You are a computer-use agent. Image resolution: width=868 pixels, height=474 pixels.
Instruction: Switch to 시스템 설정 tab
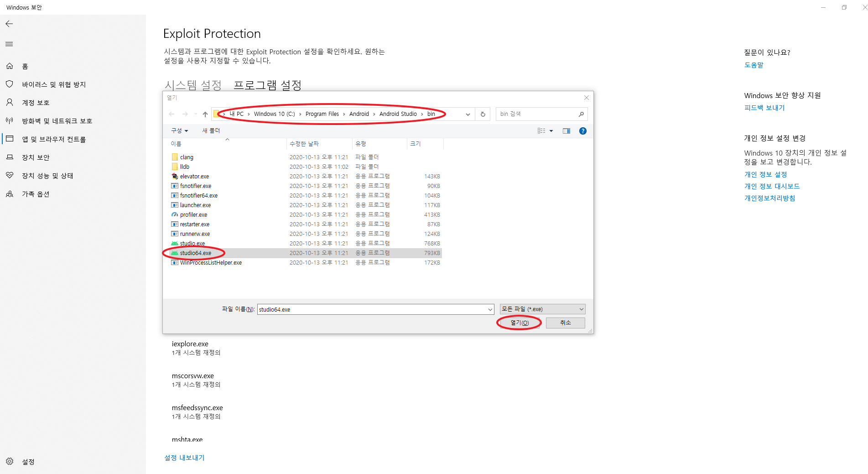[x=193, y=85]
